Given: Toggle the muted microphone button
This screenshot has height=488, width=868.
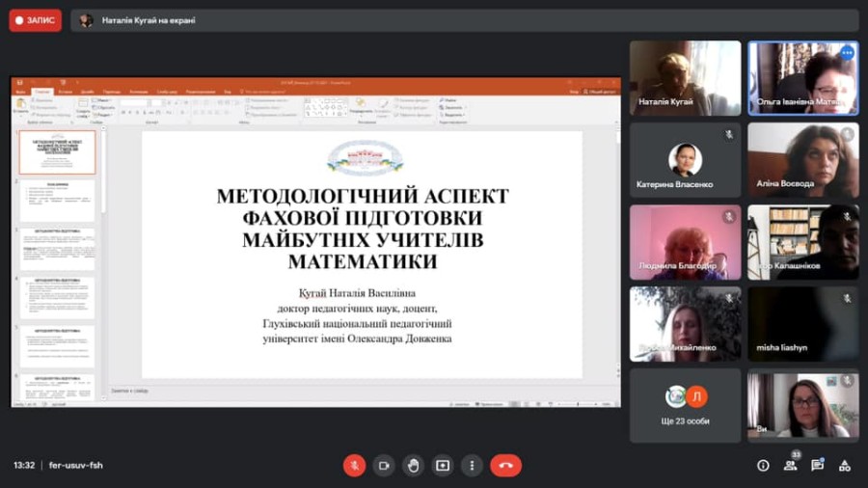Looking at the screenshot, I should [x=354, y=465].
